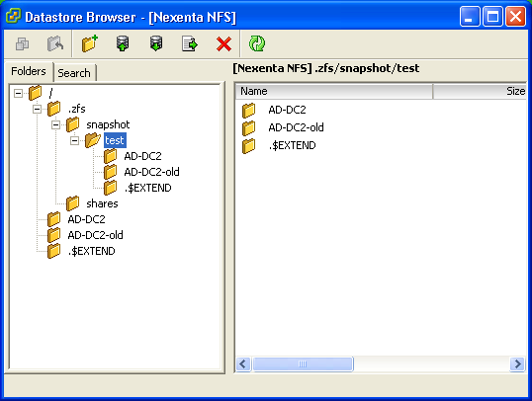The image size is (532, 401).
Task: Select the test folder in tree
Action: [x=115, y=140]
